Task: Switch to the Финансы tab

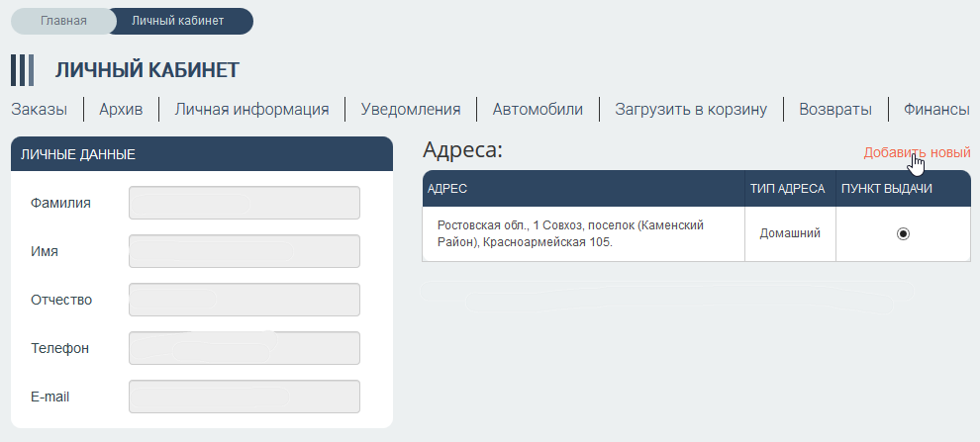Action: (x=936, y=110)
